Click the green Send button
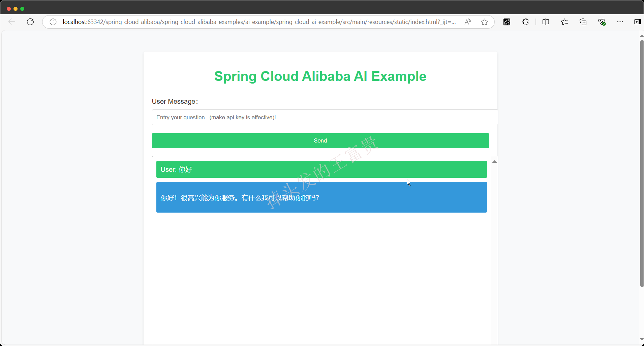Screen dimensions: 644x346 tap(320, 140)
